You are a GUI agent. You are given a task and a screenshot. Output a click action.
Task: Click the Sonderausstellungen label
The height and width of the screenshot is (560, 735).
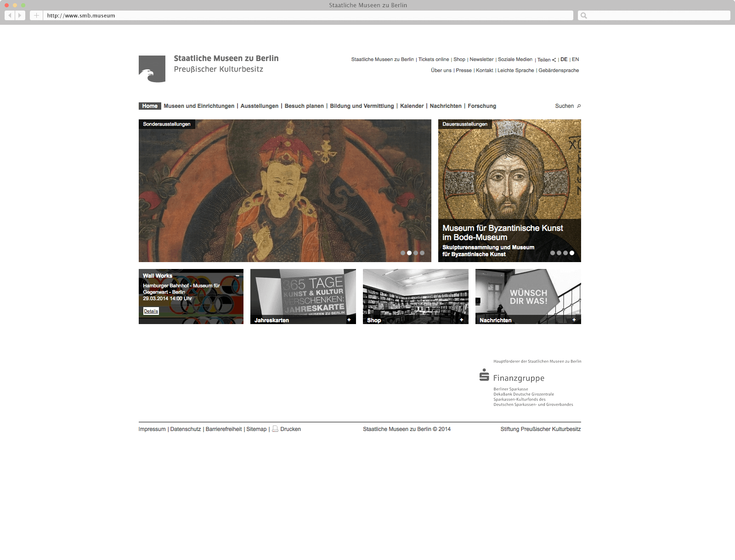167,124
